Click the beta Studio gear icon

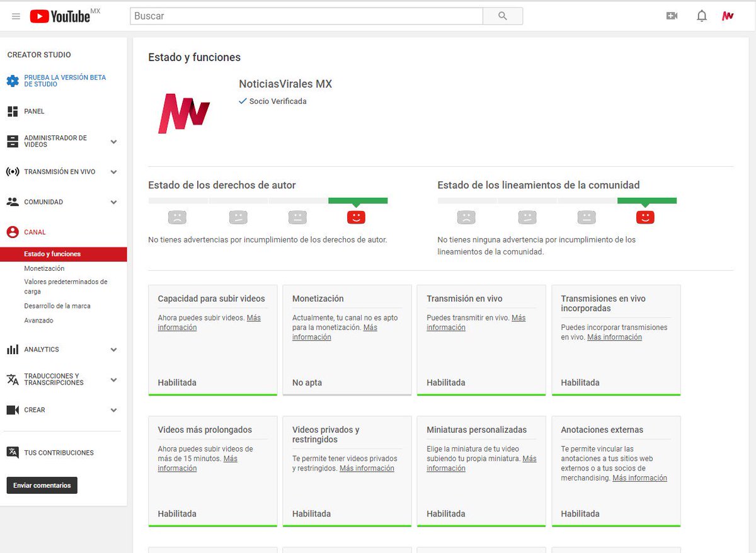[x=13, y=81]
